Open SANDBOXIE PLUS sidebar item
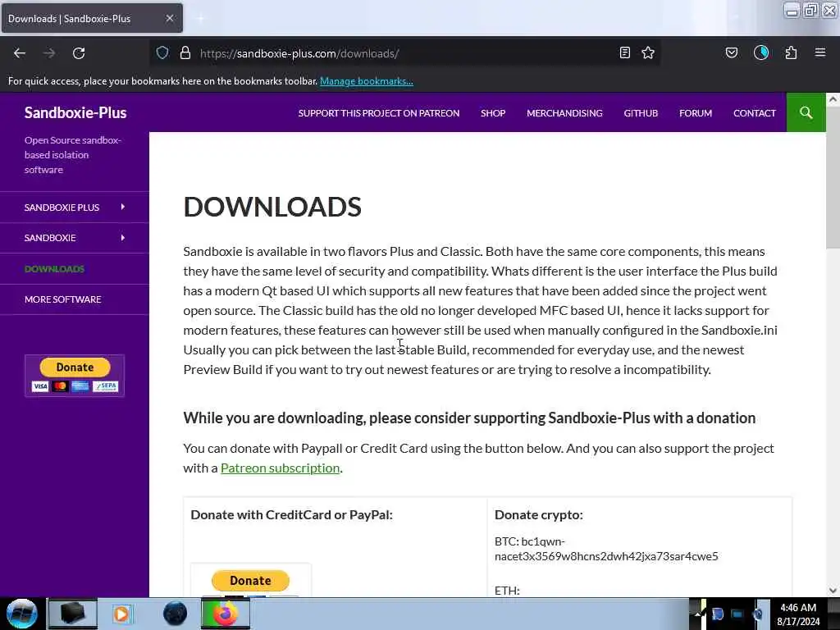Viewport: 840px width, 630px height. coord(62,208)
